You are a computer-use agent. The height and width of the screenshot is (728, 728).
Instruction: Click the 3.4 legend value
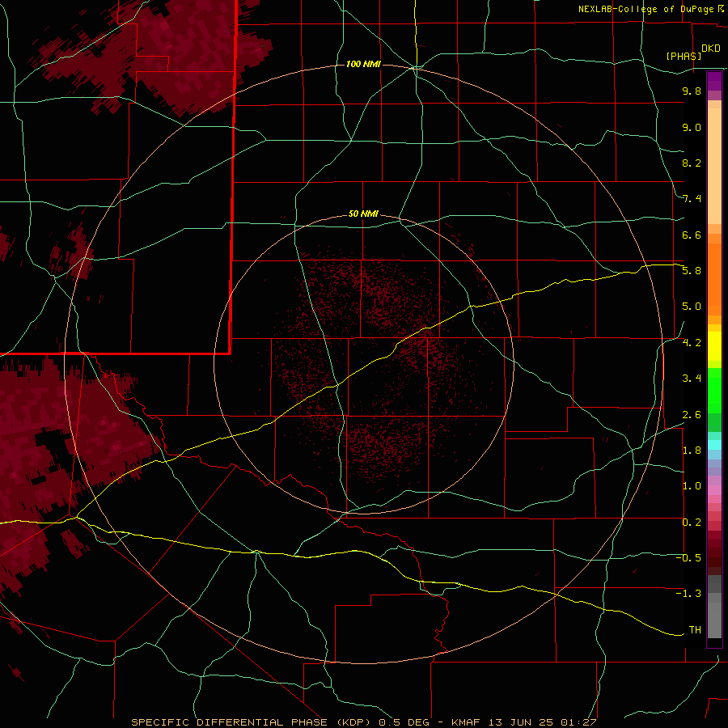(x=692, y=379)
